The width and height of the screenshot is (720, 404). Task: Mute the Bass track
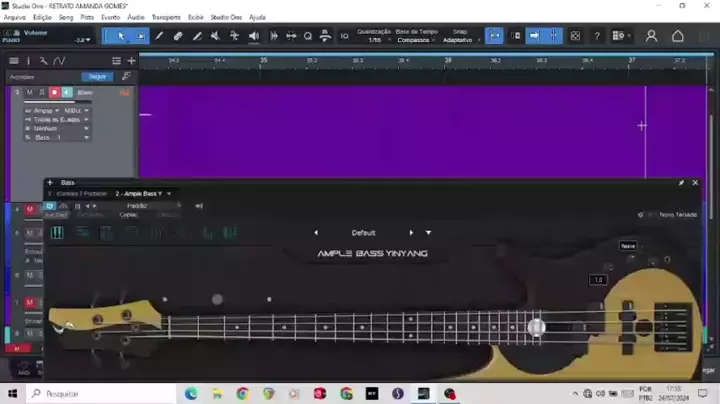29,92
